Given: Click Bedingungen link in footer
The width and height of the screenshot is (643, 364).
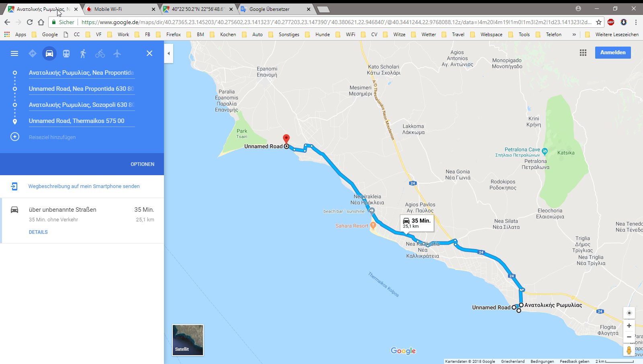Looking at the screenshot, I should pos(542,361).
